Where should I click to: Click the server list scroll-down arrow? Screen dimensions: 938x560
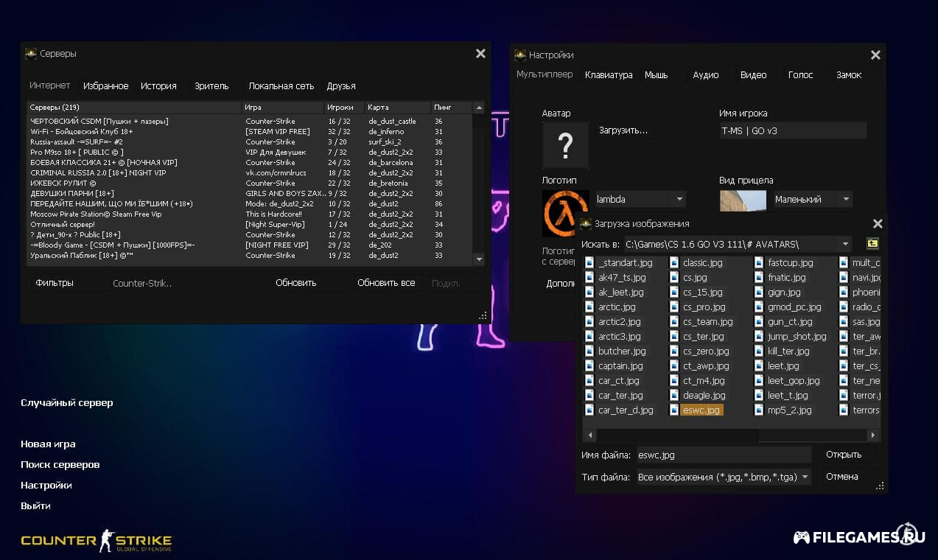[479, 259]
